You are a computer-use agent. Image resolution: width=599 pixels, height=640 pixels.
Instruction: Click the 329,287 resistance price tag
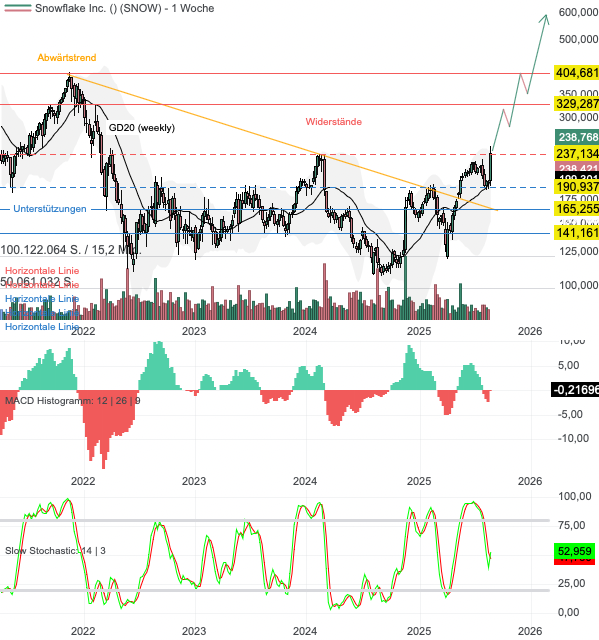click(x=577, y=104)
